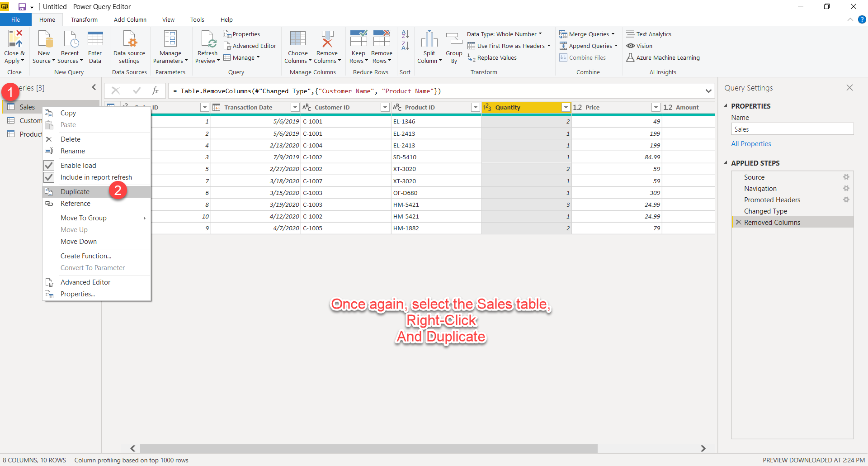The height and width of the screenshot is (466, 868).
Task: Click Create Function in the context menu
Action: coord(97,256)
